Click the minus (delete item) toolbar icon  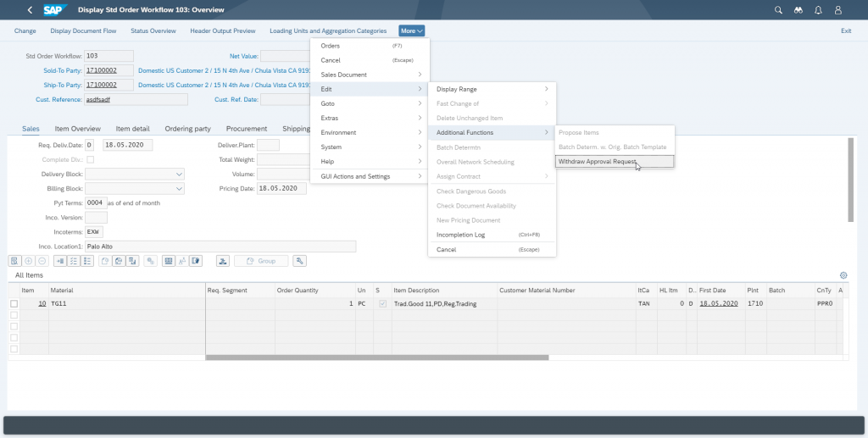click(42, 261)
